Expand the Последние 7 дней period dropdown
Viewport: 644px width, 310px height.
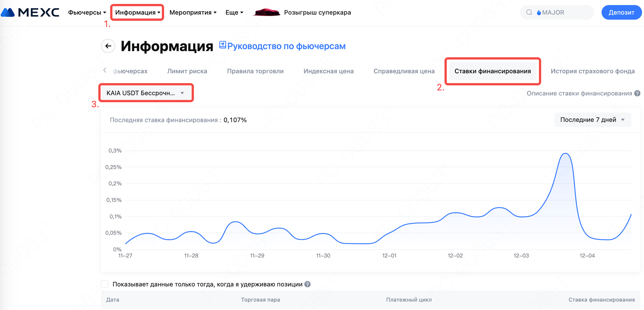593,120
